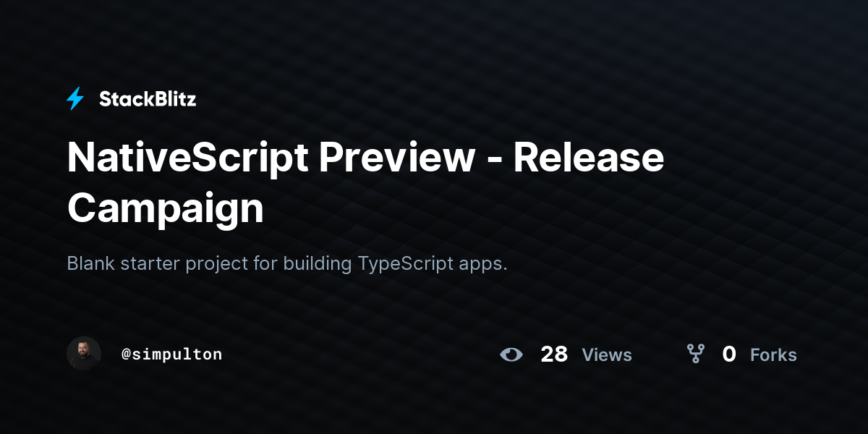
Task: Click the StackBlitz lightning bolt icon
Action: pos(75,98)
